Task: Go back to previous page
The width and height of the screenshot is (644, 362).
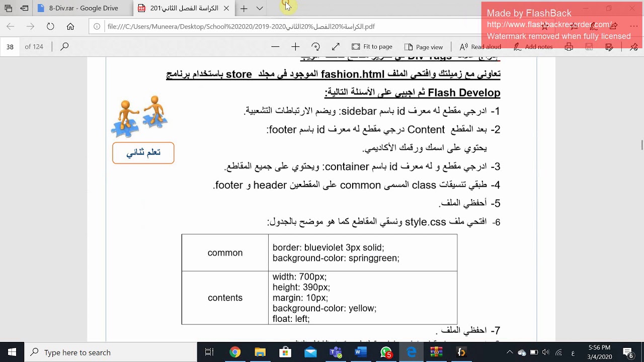Action: 11,27
